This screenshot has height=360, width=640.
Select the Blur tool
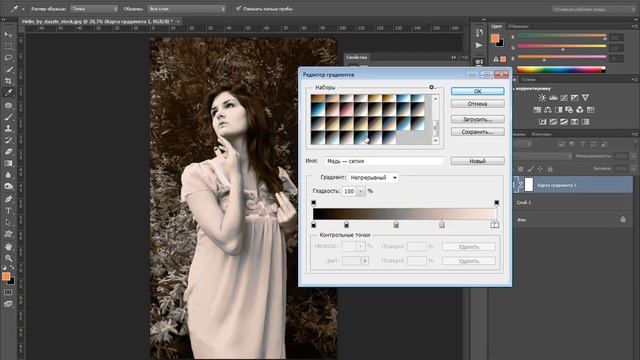(8, 175)
